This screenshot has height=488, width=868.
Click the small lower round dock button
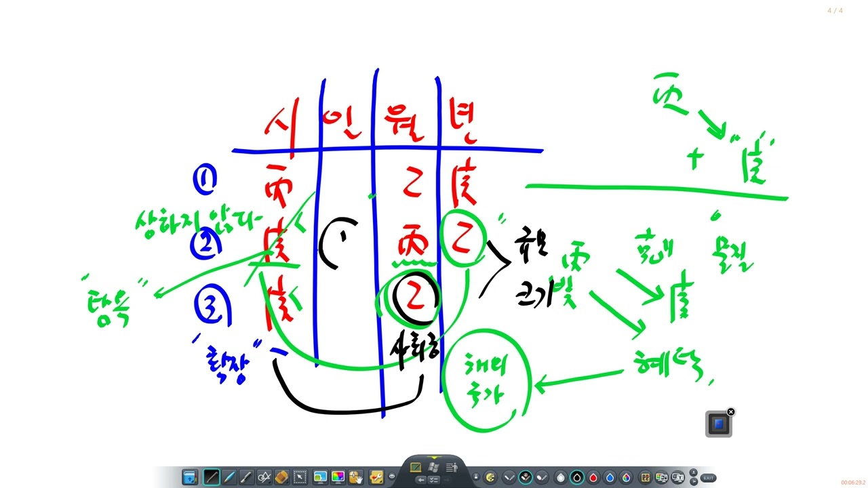pyautogui.click(x=694, y=481)
